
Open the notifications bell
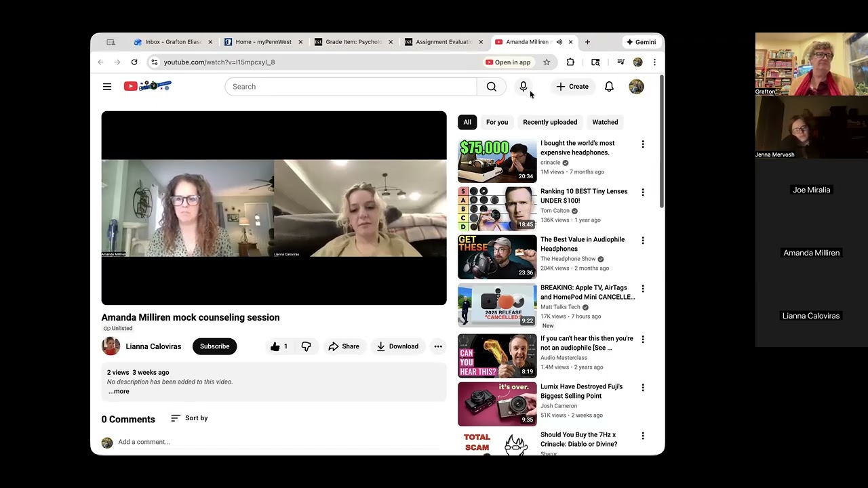tap(609, 87)
